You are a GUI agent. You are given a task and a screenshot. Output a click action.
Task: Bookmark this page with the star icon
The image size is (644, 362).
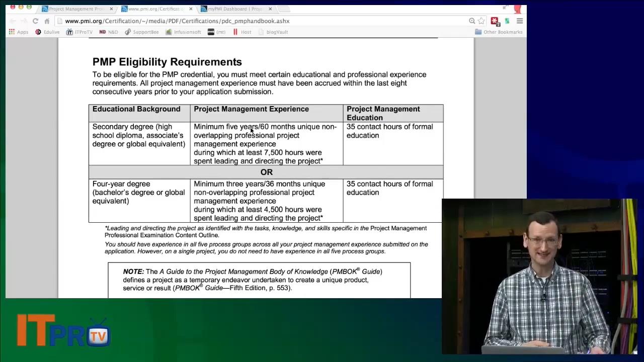coord(481,21)
